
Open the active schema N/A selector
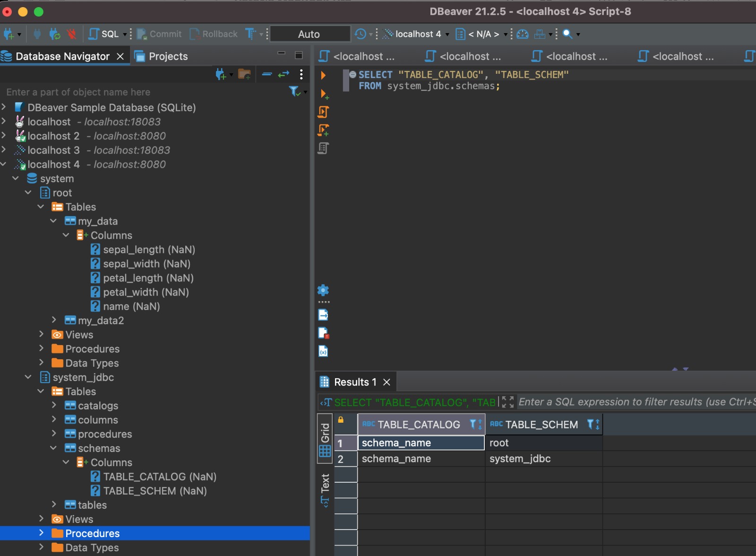[x=481, y=34]
